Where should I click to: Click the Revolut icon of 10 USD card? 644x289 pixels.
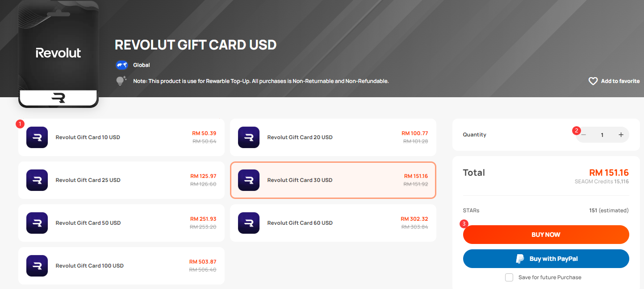pos(37,137)
